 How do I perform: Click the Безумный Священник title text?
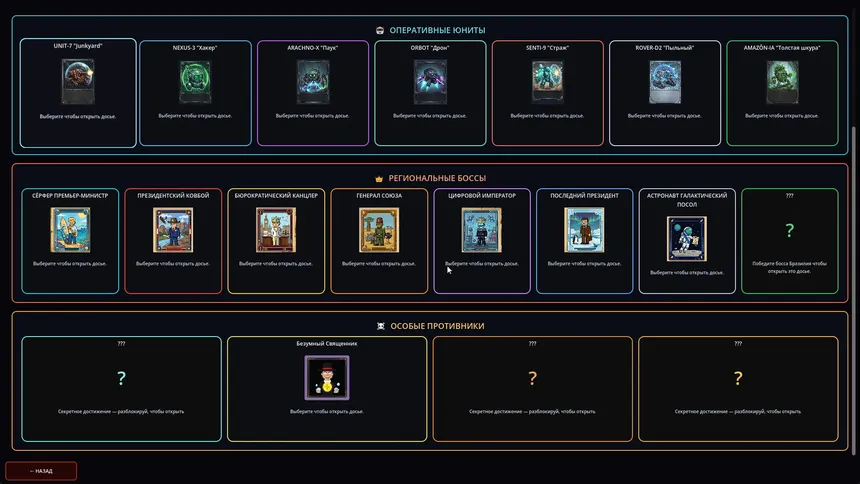click(327, 344)
